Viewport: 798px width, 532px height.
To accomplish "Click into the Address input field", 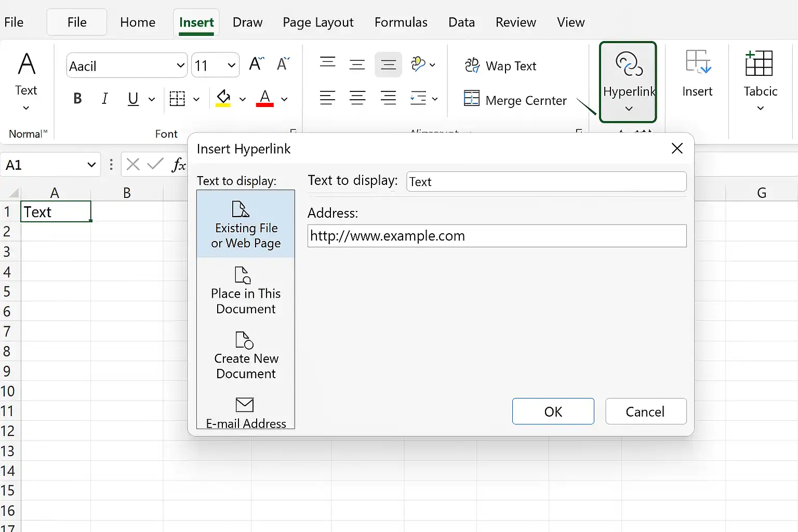I will point(497,236).
